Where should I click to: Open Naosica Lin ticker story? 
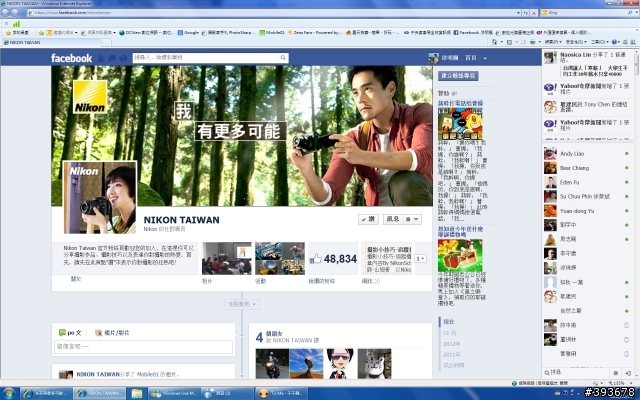(588, 64)
